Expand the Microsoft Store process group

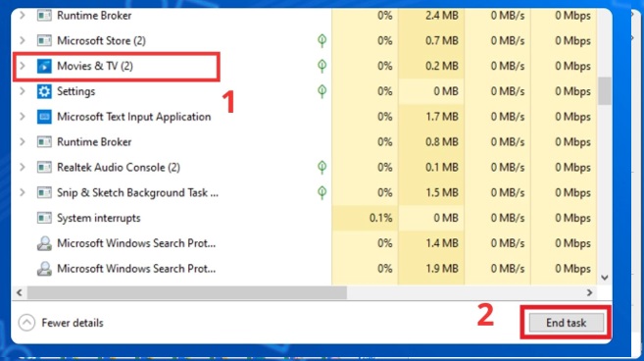(23, 40)
